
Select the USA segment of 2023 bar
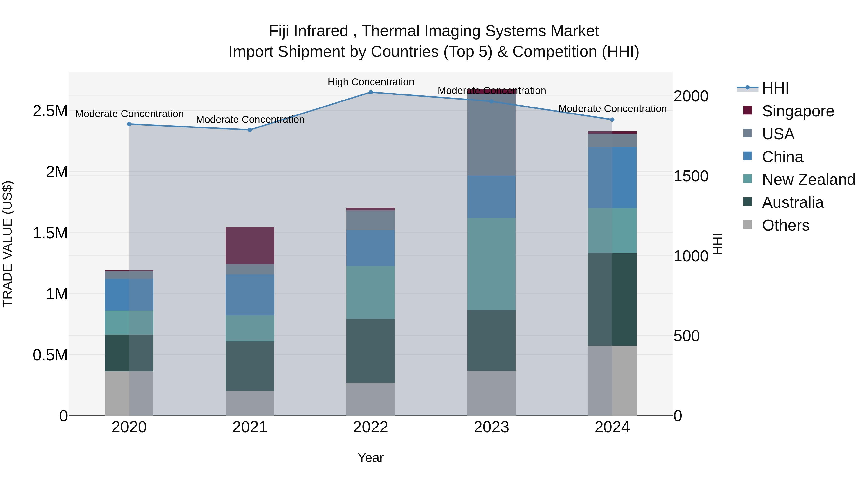tap(491, 138)
